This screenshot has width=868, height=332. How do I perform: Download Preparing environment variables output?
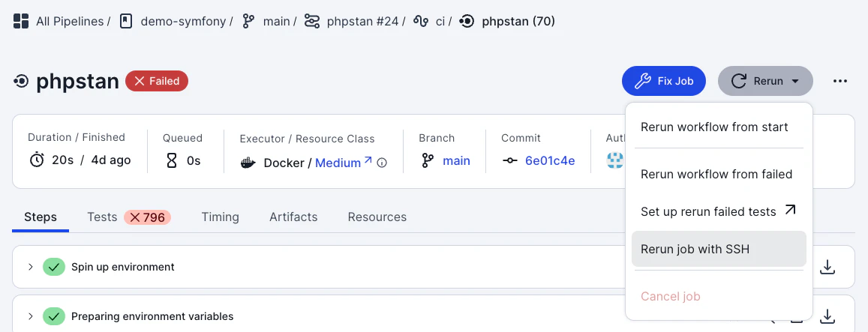(x=827, y=316)
